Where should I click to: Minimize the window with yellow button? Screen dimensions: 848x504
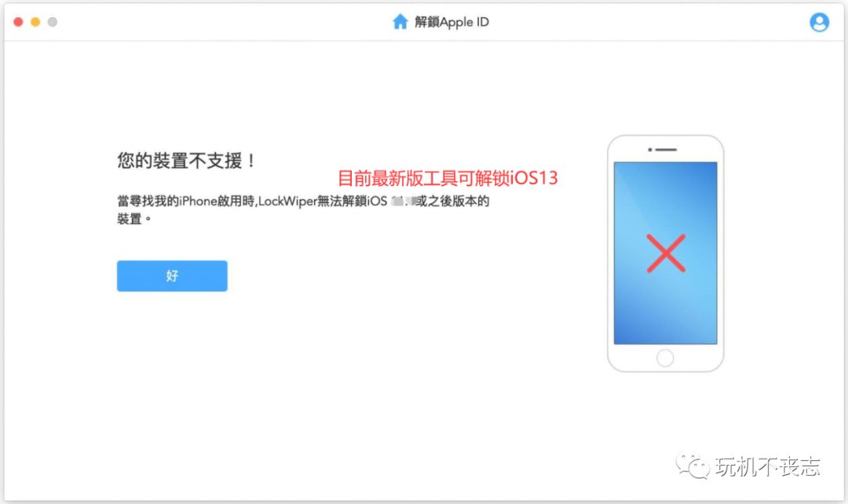tap(35, 22)
